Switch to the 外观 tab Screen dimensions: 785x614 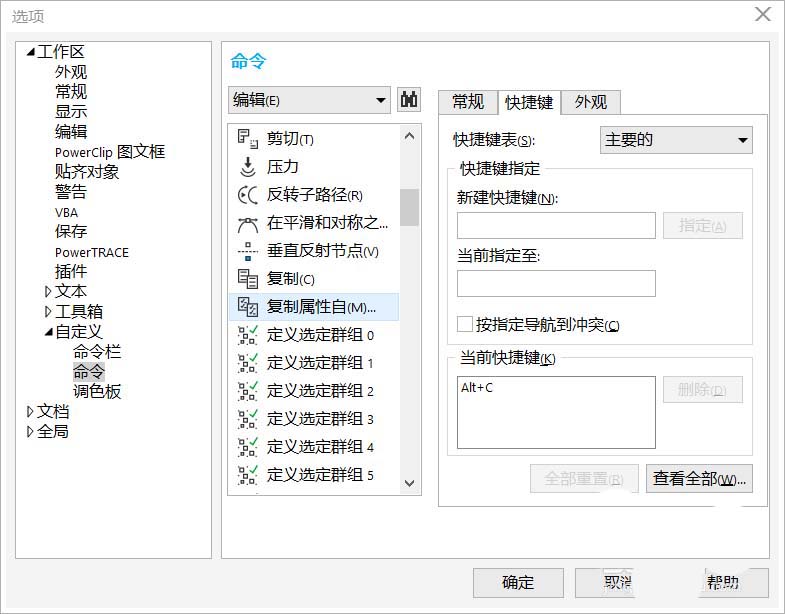[590, 102]
